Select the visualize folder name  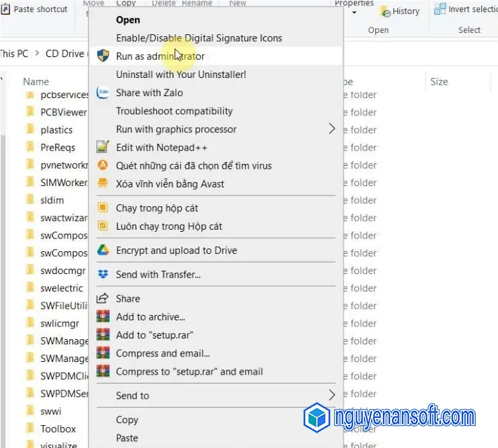pyautogui.click(x=58, y=445)
